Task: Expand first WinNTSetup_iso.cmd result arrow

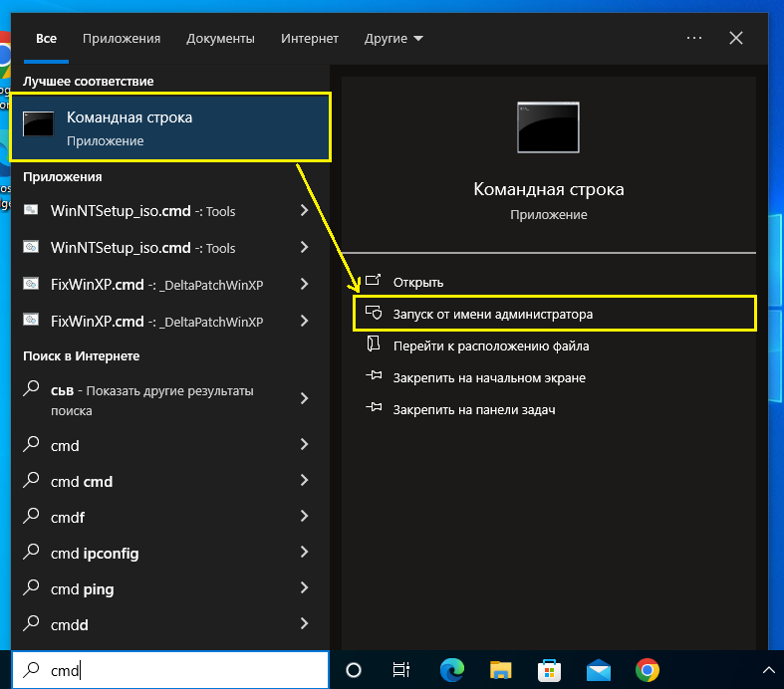Action: point(304,210)
